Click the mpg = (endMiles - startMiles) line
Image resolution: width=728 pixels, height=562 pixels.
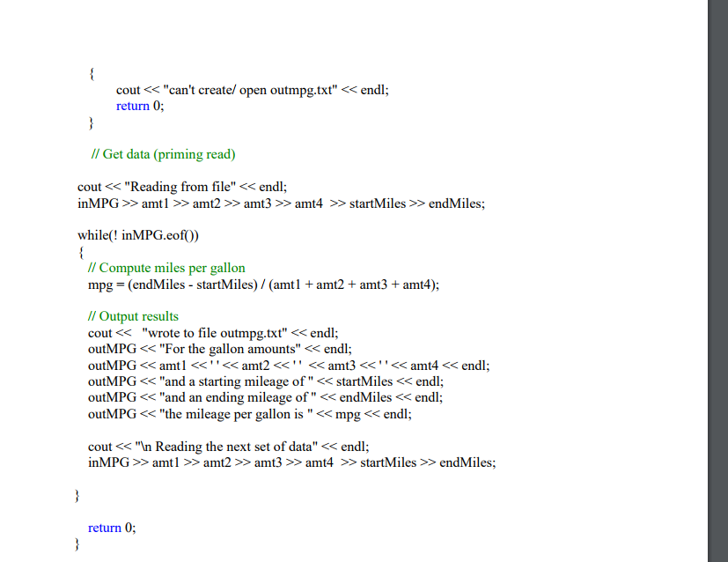(x=263, y=285)
